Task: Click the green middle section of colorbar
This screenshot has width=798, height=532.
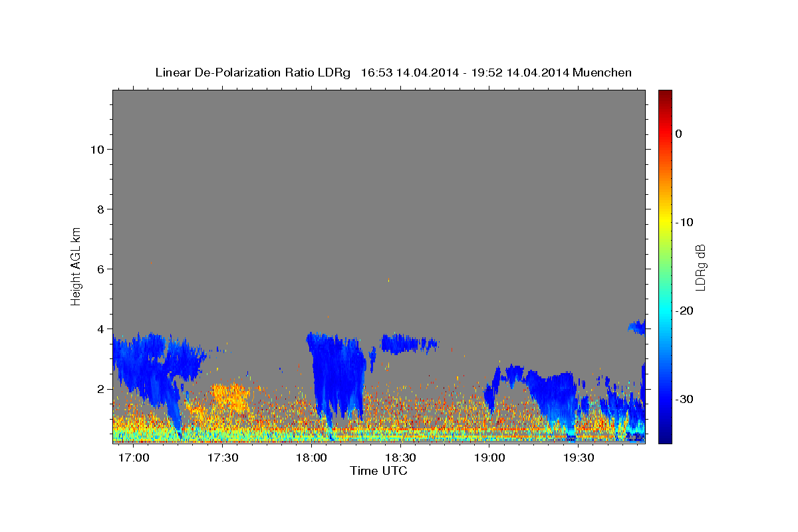Action: point(665,266)
